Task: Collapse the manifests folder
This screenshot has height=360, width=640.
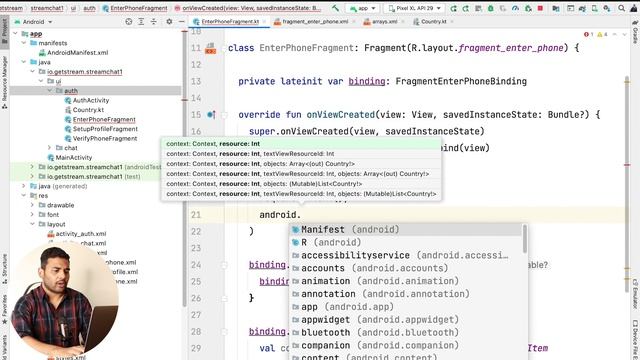Action: point(24,43)
